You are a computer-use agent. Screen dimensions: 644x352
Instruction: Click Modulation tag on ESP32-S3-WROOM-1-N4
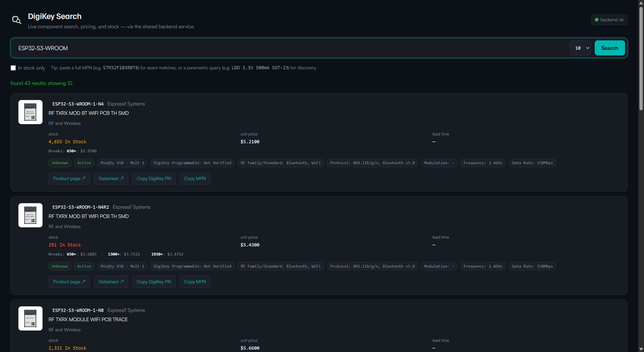[439, 163]
